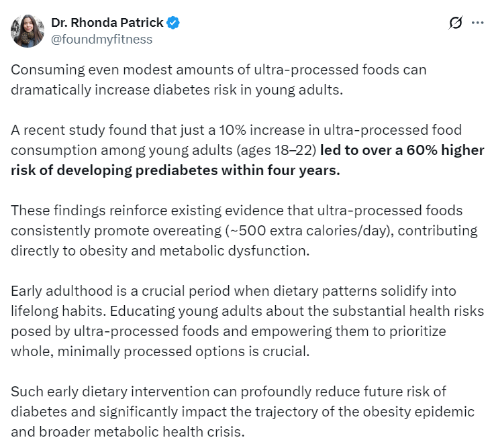This screenshot has width=494, height=448.
Task: Click the Dr. Rhonda Patrick display name
Action: [x=107, y=23]
